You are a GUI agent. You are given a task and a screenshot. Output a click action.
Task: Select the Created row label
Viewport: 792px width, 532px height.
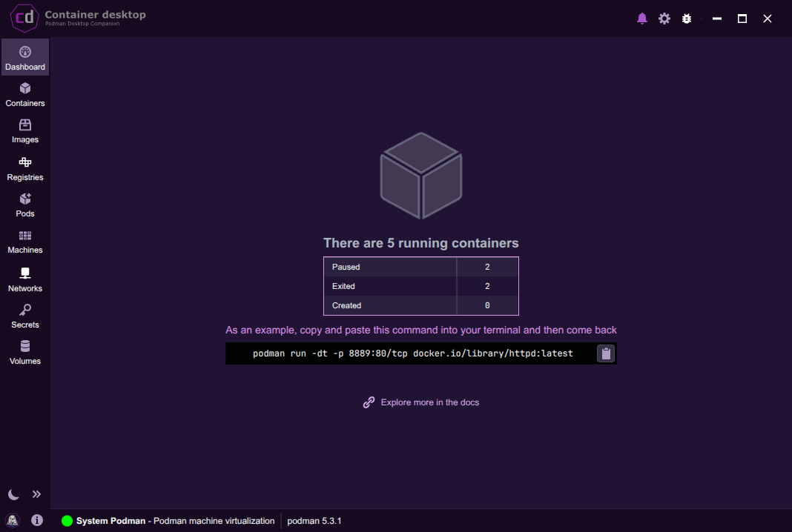pyautogui.click(x=346, y=305)
